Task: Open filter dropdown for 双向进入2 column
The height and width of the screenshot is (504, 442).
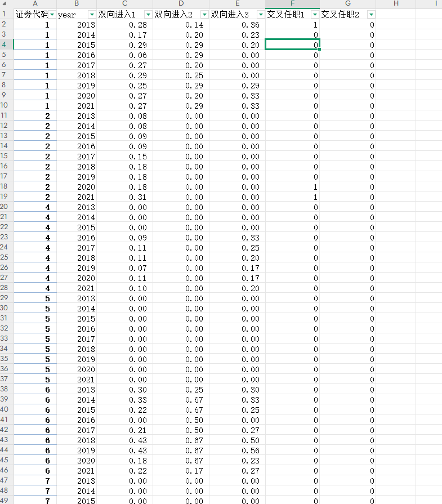Action: pos(204,15)
